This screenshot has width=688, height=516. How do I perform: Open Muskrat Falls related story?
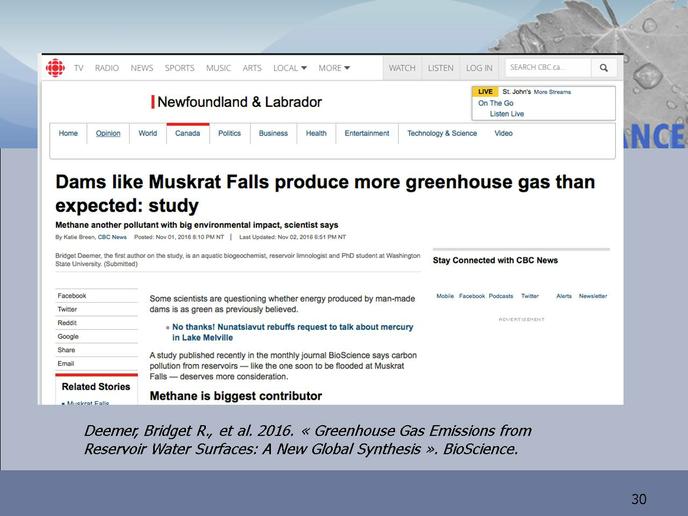pos(88,402)
